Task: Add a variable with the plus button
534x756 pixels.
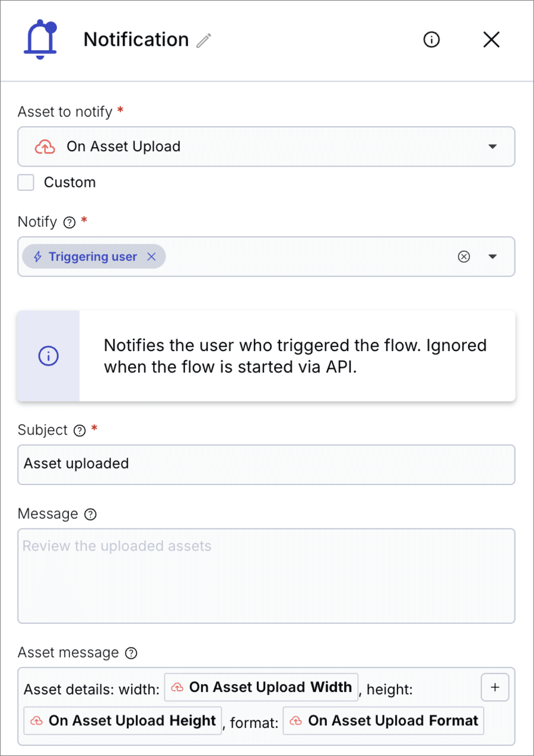Action: pyautogui.click(x=495, y=687)
